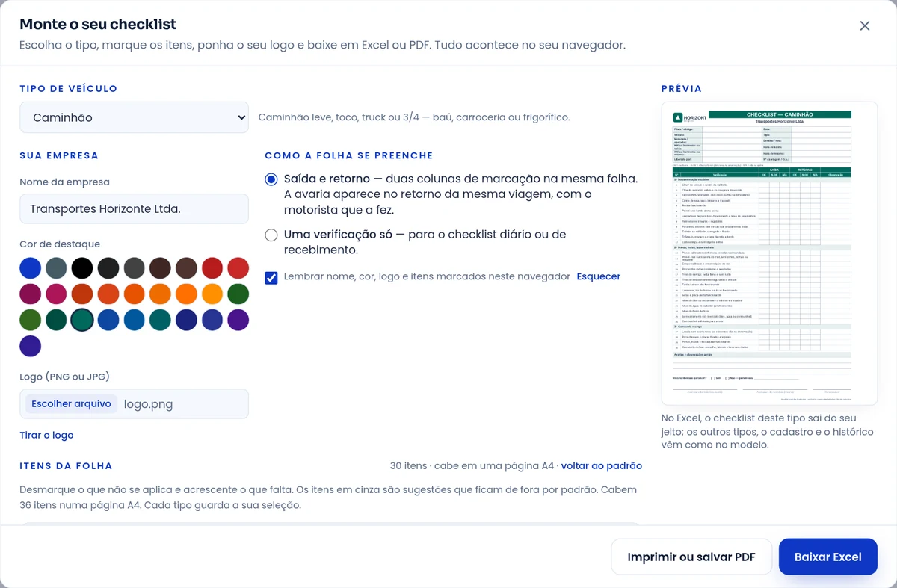Click the 'ITENS DA FOLHA' heading
Screen dimensions: 897x588
tap(66, 465)
